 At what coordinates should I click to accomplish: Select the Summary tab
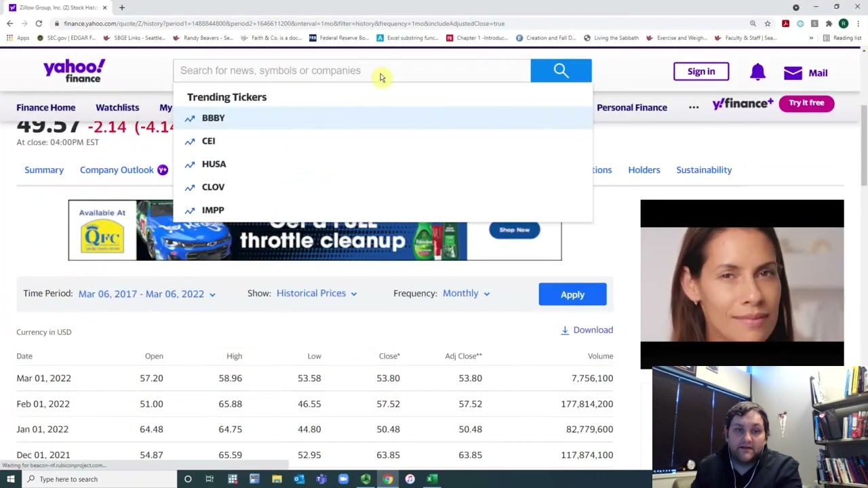click(44, 170)
